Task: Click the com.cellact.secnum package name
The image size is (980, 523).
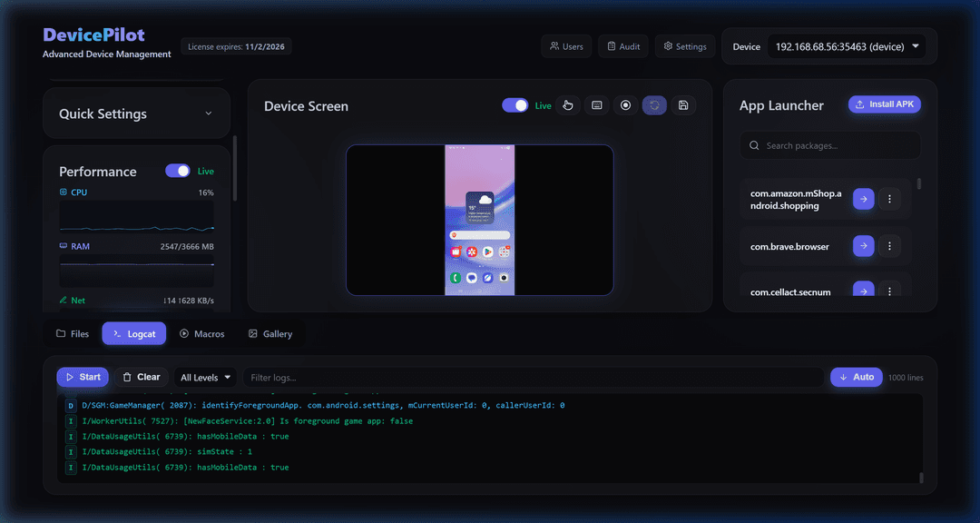Action: (x=790, y=292)
